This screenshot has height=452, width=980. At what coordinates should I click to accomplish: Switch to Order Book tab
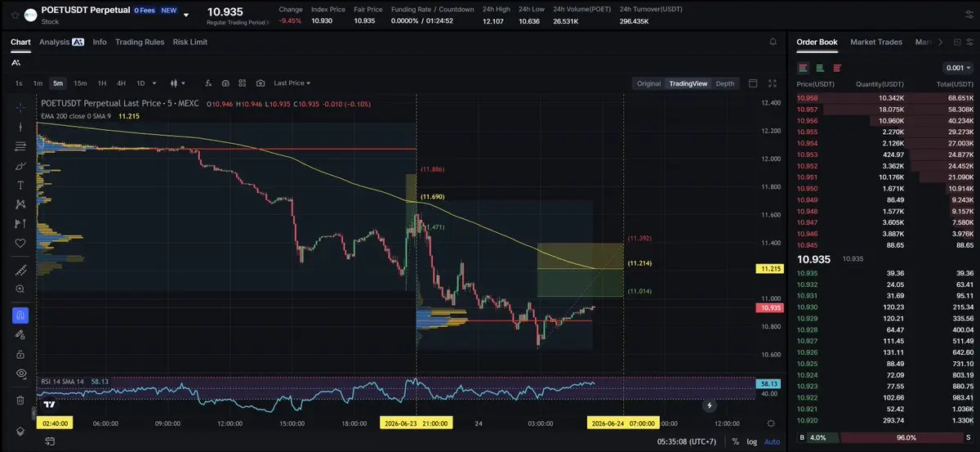click(x=817, y=42)
